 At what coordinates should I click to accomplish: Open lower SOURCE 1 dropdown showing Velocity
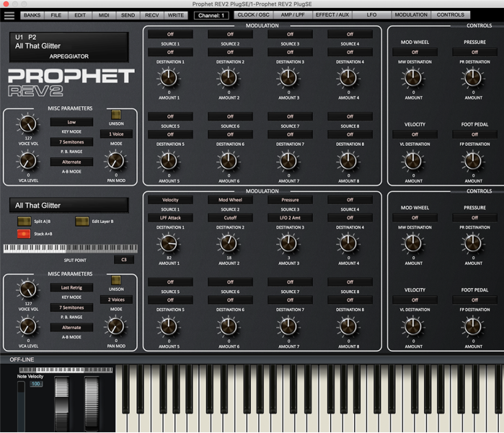coord(170,200)
